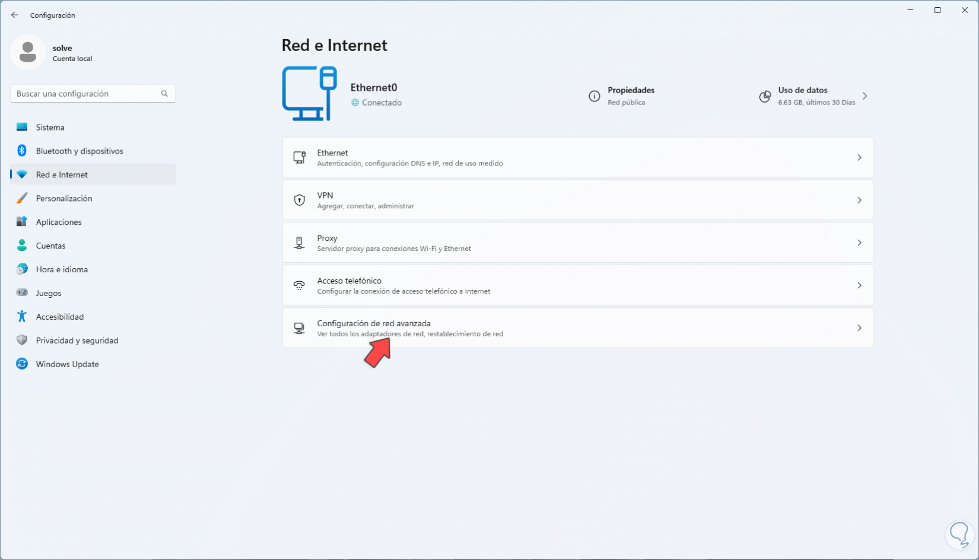Expand the Configuración de red avanzada chevron
The image size is (979, 560).
tap(859, 328)
